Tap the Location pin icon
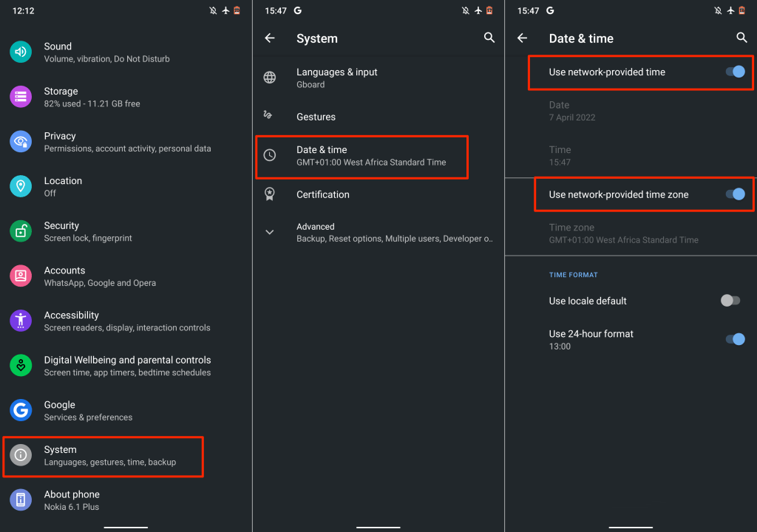This screenshot has height=532, width=757. click(21, 186)
